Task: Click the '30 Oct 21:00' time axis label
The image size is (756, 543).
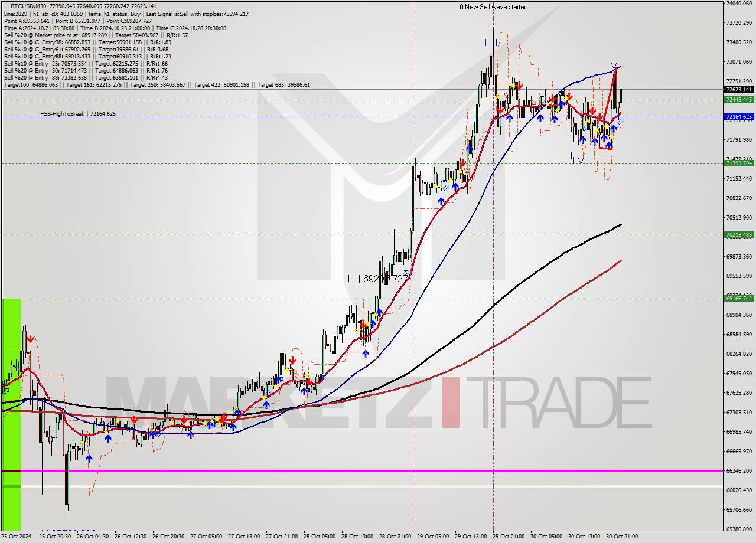Action: [622, 537]
